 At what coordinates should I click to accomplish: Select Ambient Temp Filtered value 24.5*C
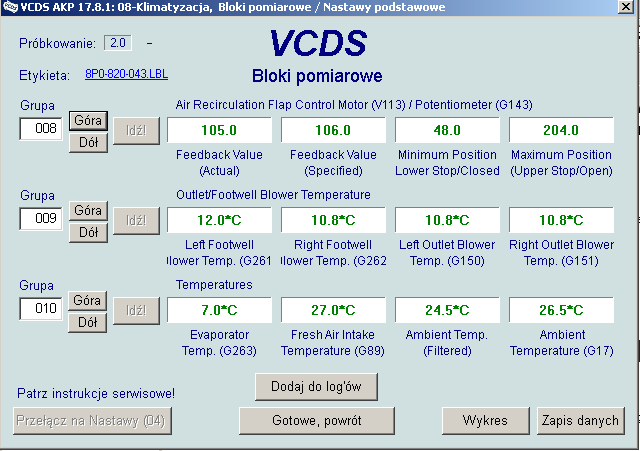point(447,310)
